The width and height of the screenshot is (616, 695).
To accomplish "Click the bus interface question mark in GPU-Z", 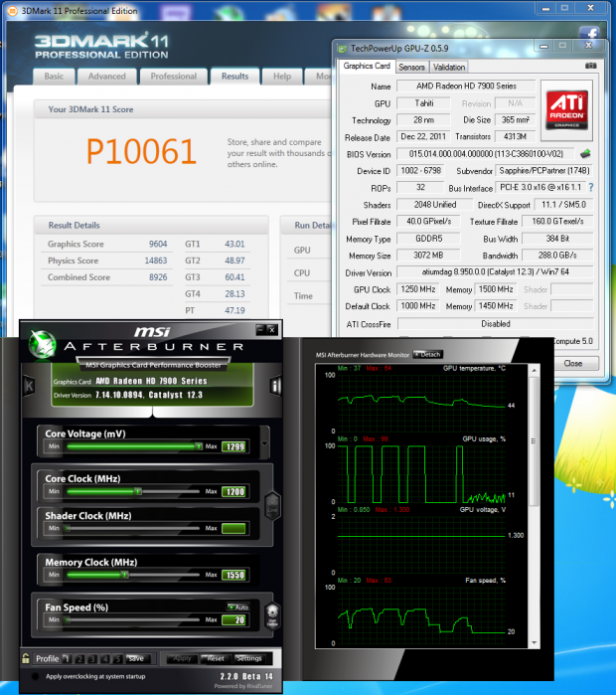I will (x=591, y=188).
